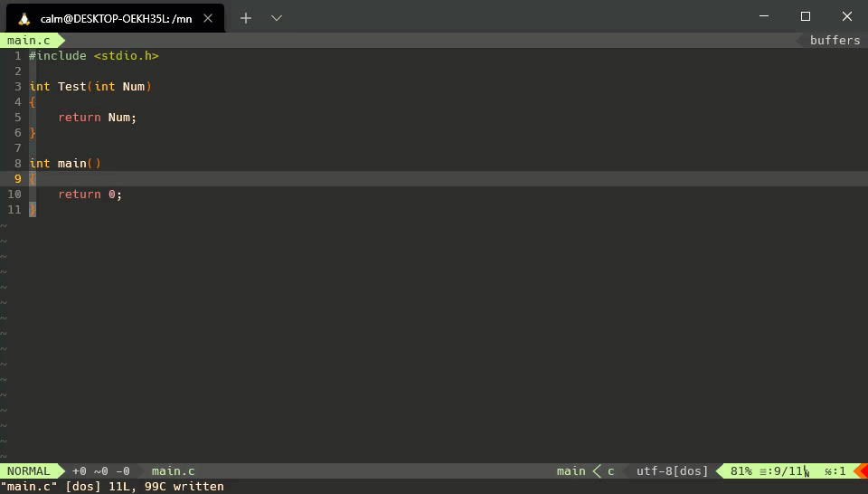Screen dimensions: 868x494
Task: Minimize the terminal window
Action: (x=764, y=16)
